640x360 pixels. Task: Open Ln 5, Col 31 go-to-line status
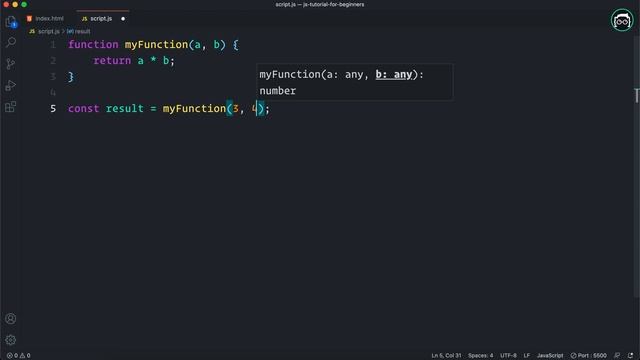(446, 356)
